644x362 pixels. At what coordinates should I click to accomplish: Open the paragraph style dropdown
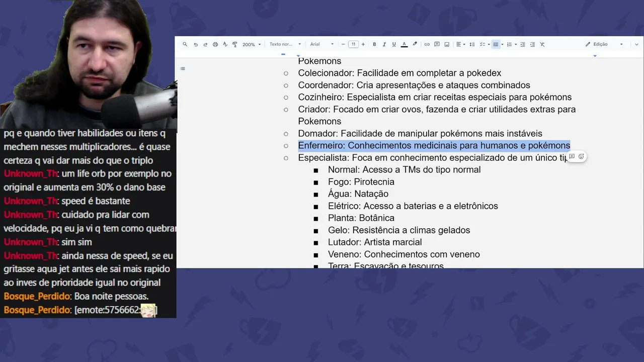pos(285,44)
